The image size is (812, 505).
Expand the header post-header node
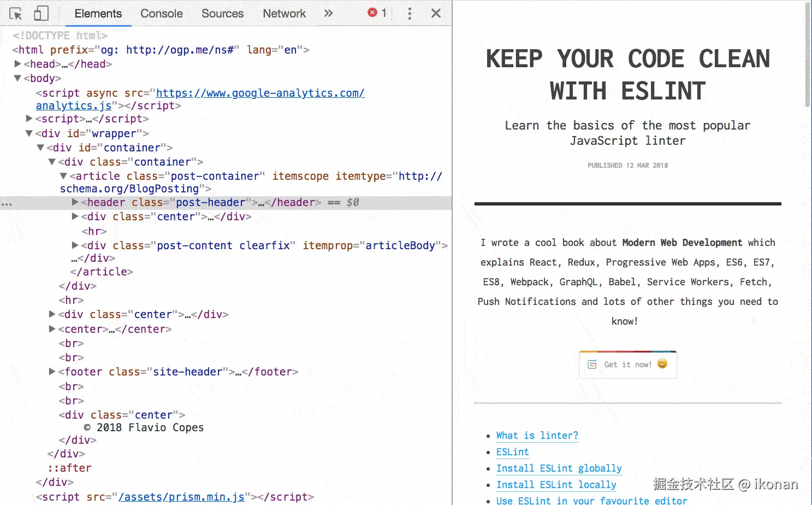(75, 202)
